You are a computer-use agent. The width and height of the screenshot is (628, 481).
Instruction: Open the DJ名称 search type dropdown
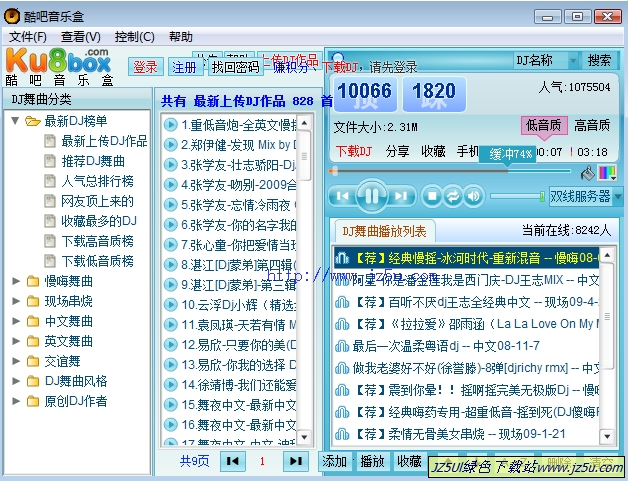[573, 60]
